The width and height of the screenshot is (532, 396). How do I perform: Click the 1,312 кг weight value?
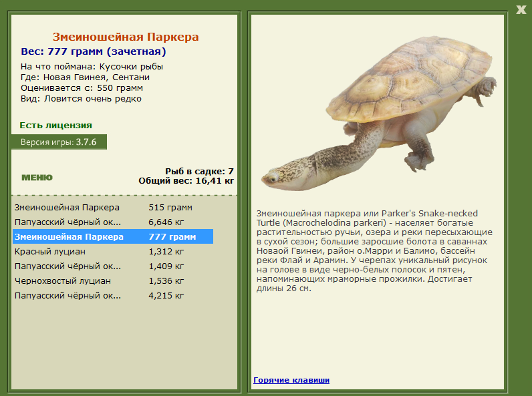(166, 252)
